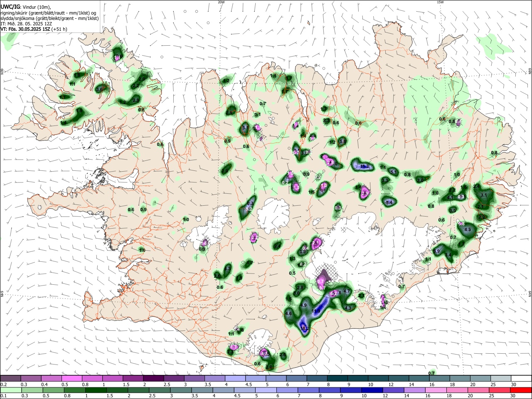This screenshot has width=532, height=399.
Task: Click the 4.9 precipitation value on the map
Action: tap(303, 305)
